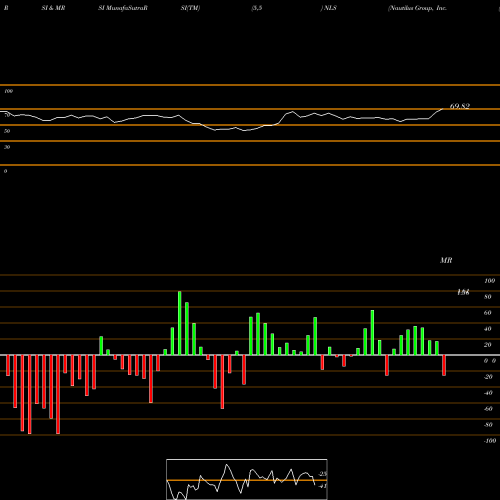Click the 'SI MunafaSutraR' header text
The width and height of the screenshot is (500, 500).
pos(123,8)
